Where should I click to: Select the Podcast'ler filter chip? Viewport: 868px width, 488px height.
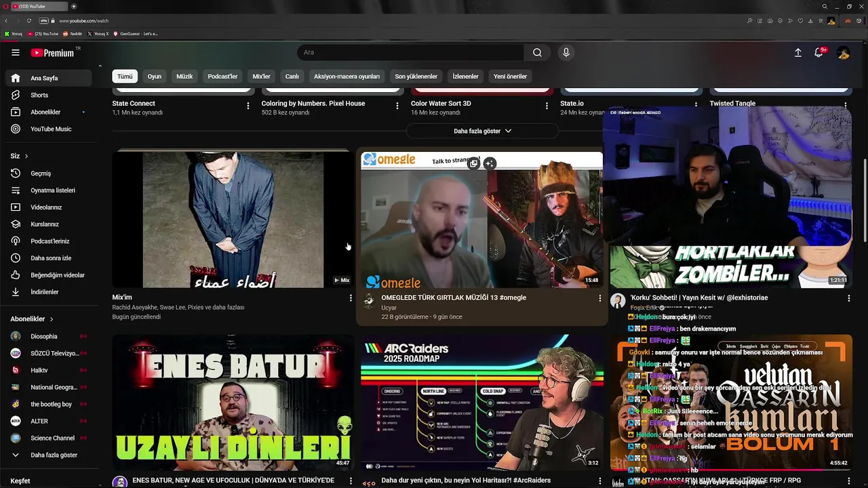point(222,77)
